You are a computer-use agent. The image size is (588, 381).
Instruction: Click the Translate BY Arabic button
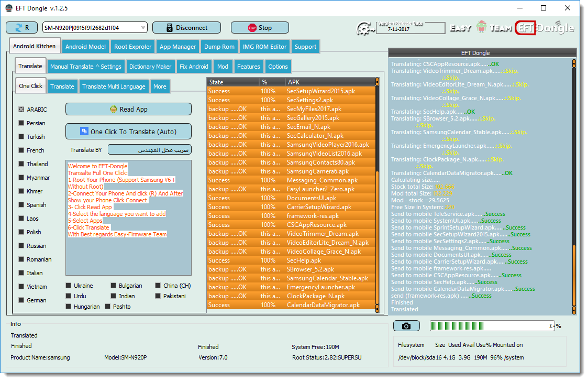coord(150,150)
